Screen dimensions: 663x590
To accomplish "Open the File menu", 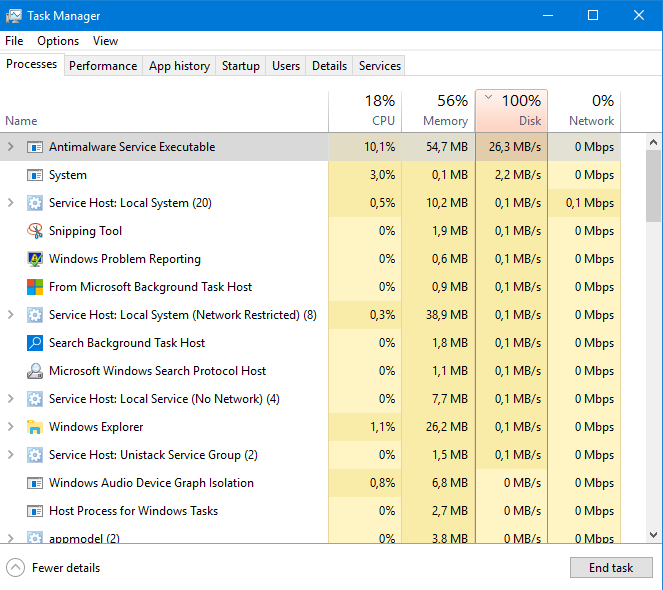I will (x=14, y=41).
